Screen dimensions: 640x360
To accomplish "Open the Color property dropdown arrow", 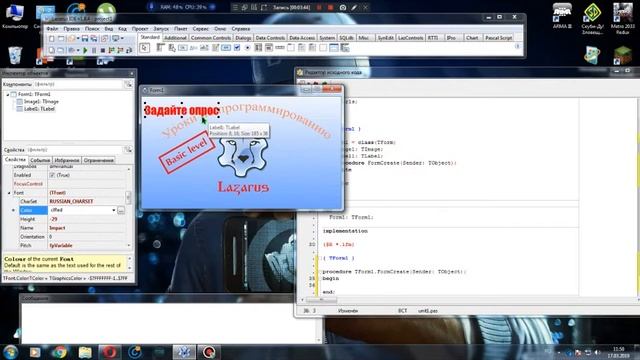I will pyautogui.click(x=113, y=210).
